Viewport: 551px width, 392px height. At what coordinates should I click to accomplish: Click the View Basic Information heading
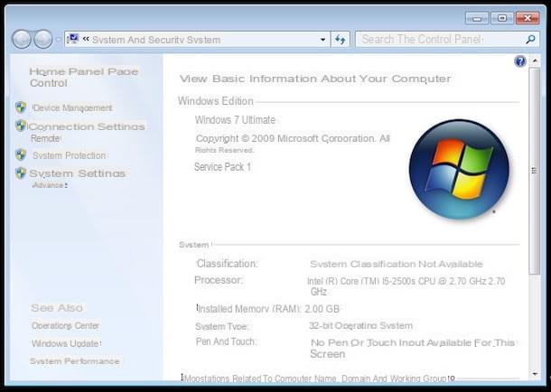pos(315,79)
